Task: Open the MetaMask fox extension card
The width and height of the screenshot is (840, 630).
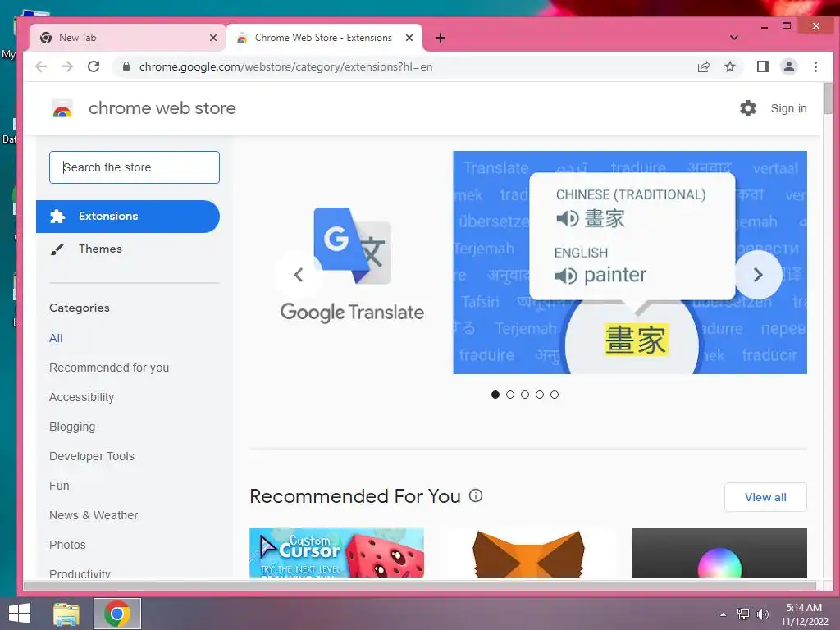Action: pyautogui.click(x=528, y=553)
